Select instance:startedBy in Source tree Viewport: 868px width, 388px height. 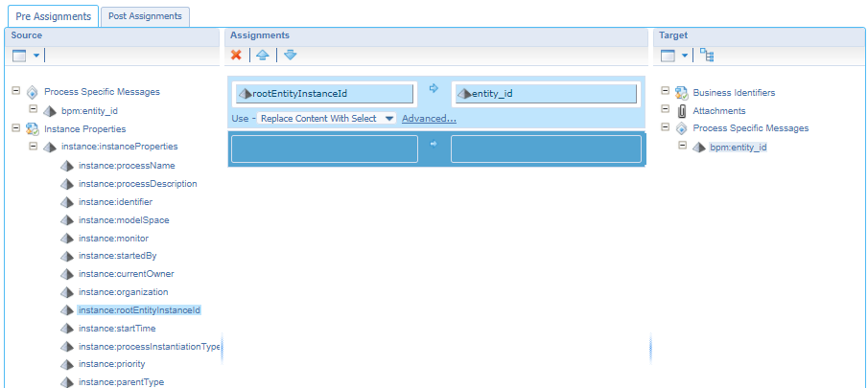point(118,256)
